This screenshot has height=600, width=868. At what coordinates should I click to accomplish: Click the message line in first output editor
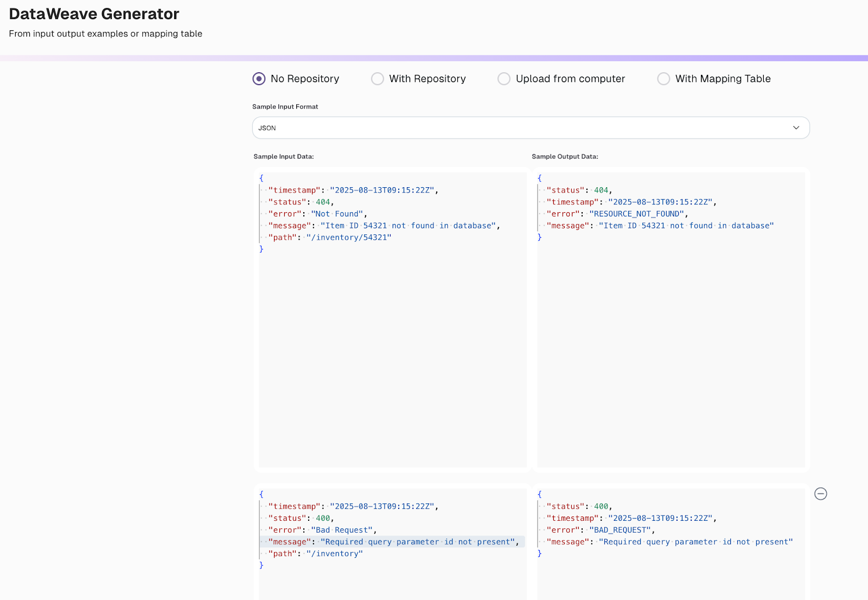click(x=660, y=226)
